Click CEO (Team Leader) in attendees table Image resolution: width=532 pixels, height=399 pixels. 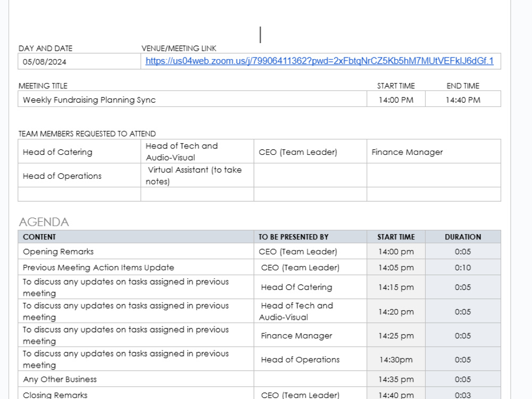(310, 152)
